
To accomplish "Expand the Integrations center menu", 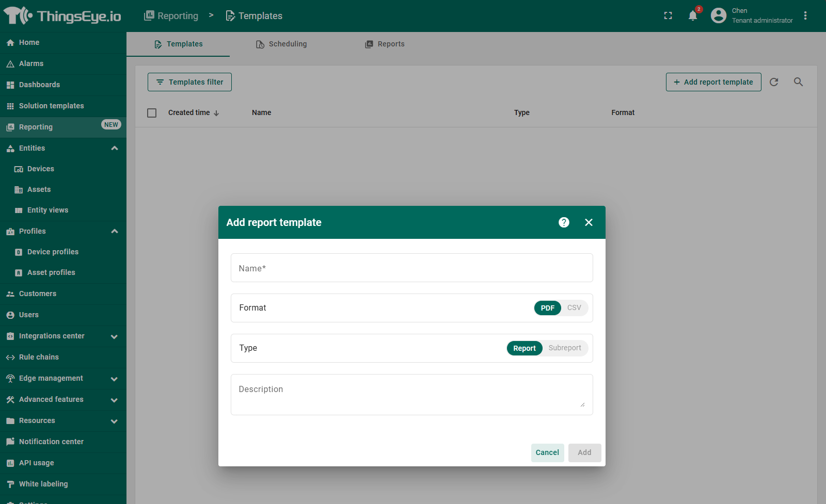I will [x=115, y=336].
